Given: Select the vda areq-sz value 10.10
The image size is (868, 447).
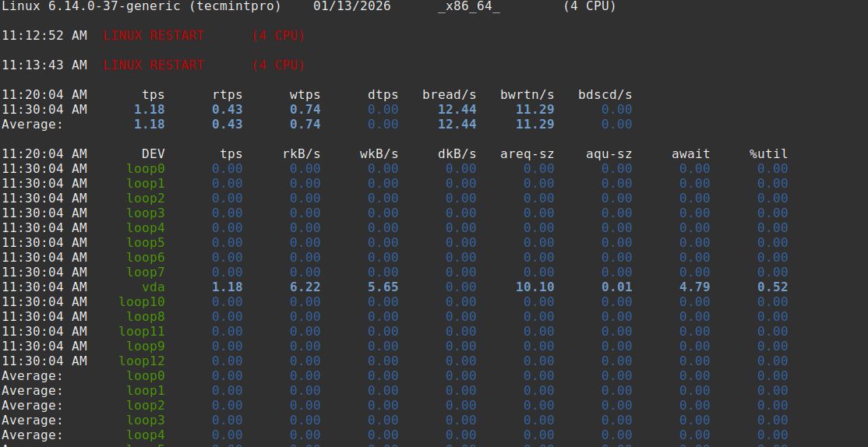Looking at the screenshot, I should click(535, 287).
